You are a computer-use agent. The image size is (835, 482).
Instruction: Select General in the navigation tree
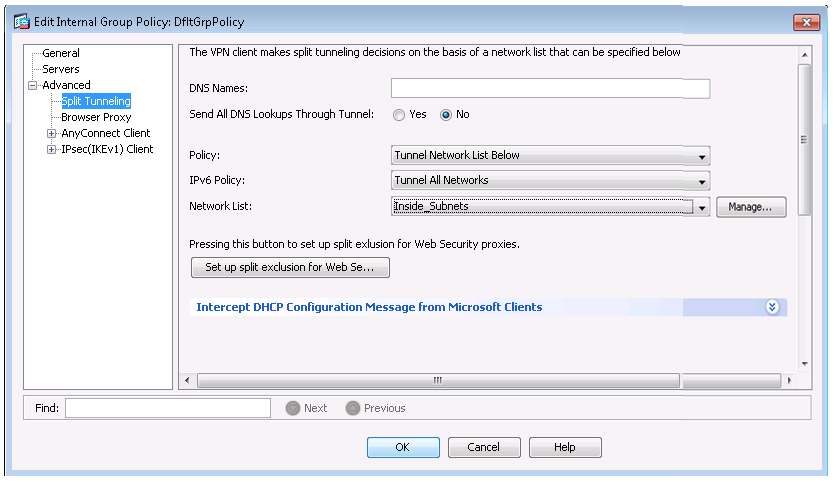(60, 53)
